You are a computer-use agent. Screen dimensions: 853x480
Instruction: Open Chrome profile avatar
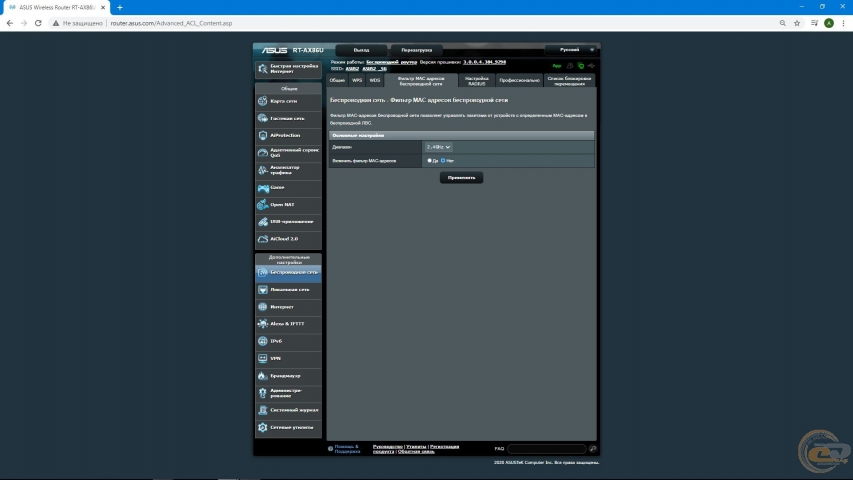(x=829, y=23)
